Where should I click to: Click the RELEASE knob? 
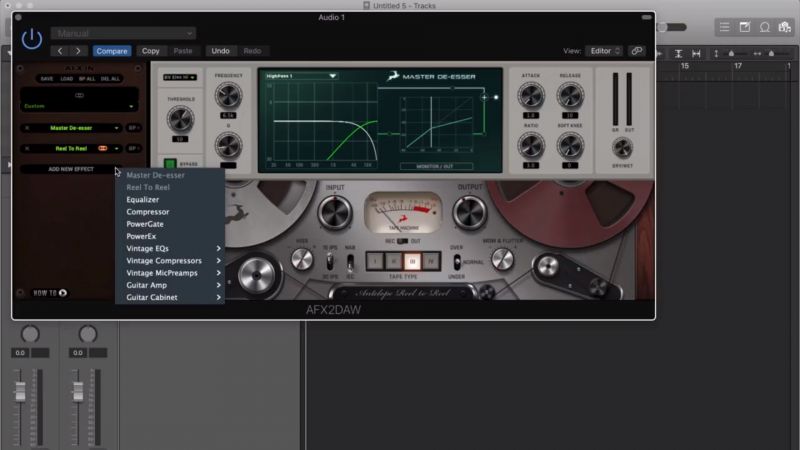coord(570,96)
